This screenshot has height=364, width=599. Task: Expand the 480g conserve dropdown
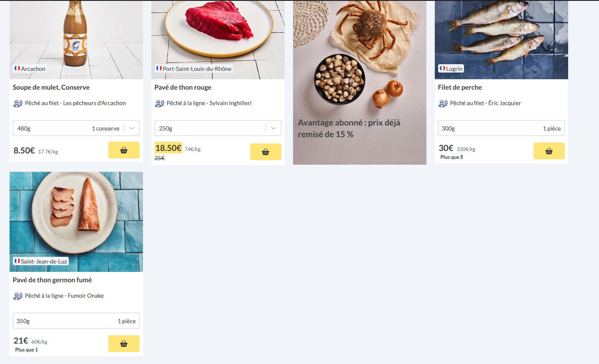click(132, 128)
